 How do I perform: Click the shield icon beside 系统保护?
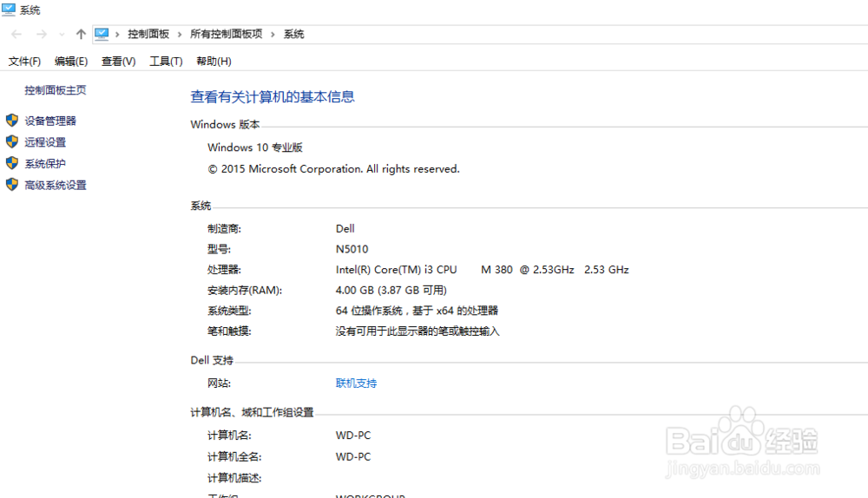point(12,163)
